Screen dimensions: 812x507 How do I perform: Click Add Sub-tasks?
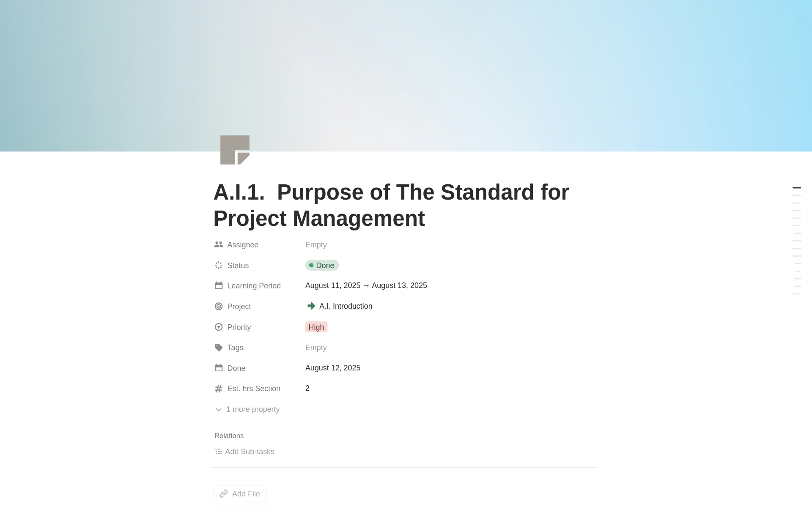pos(244,452)
